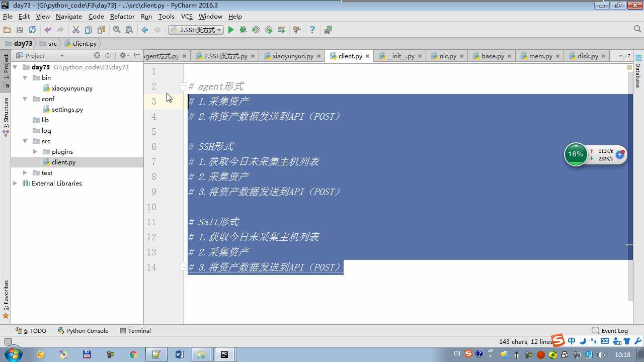644x362 pixels.
Task: Close the base.py editor tab
Action: (x=509, y=56)
